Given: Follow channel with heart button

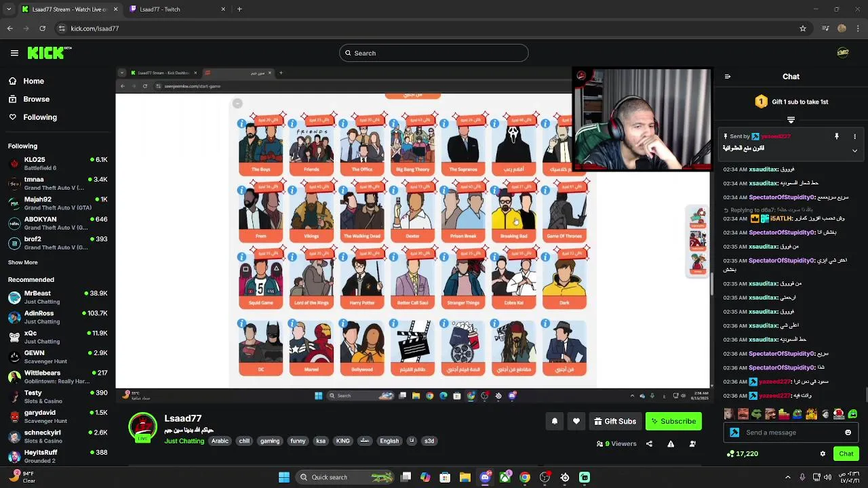Looking at the screenshot, I should pos(576,422).
